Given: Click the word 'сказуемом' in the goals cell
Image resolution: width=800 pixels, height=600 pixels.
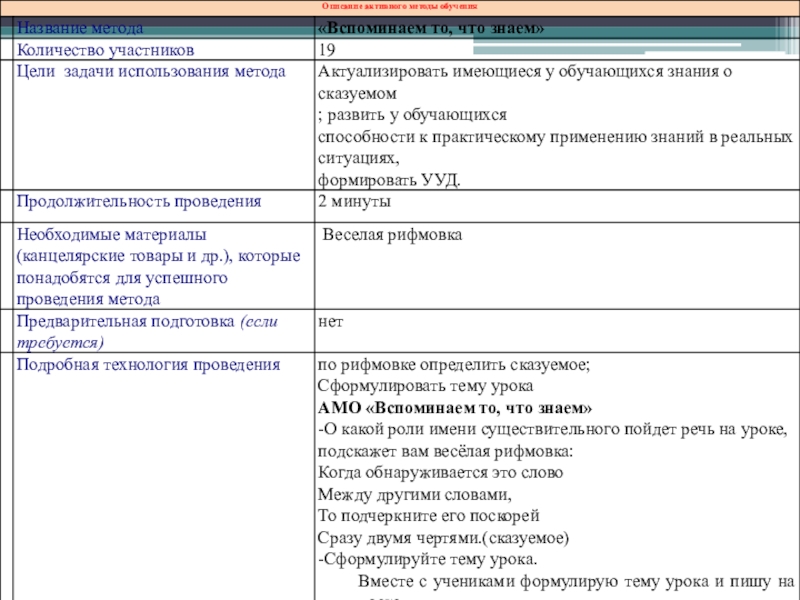Looking at the screenshot, I should 357,94.
